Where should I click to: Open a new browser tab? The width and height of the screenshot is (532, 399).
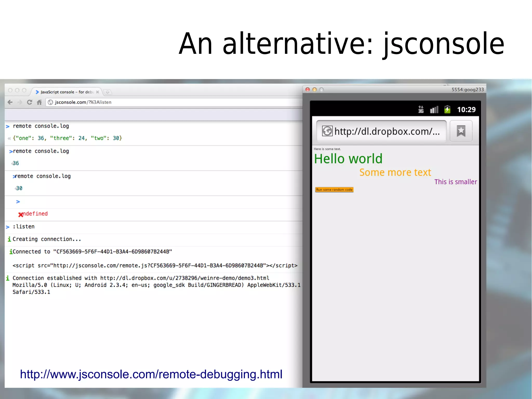click(108, 92)
